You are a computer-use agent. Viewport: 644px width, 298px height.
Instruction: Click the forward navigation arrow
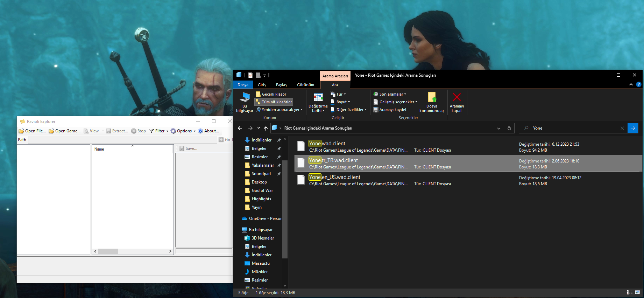coord(250,128)
